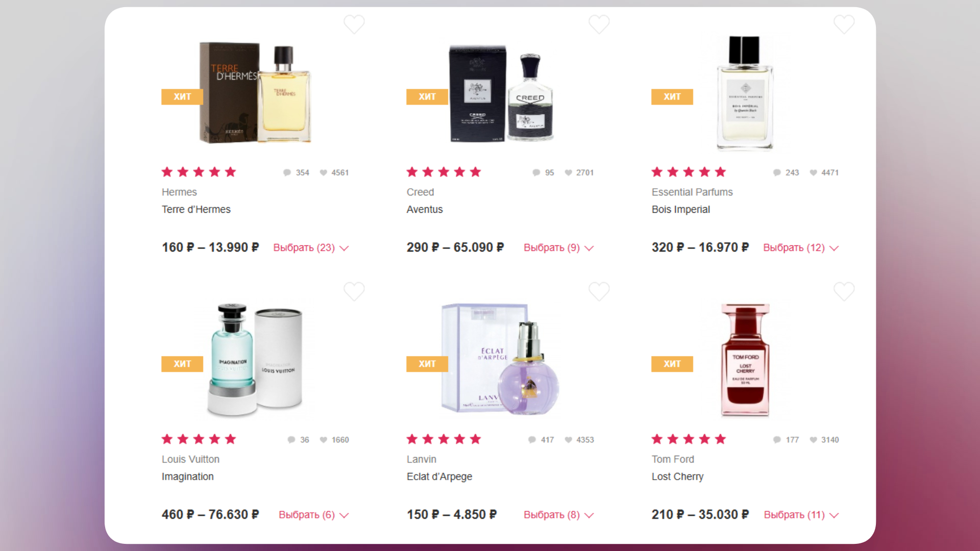Add Terre d'Hermes to favorites heart

354,24
